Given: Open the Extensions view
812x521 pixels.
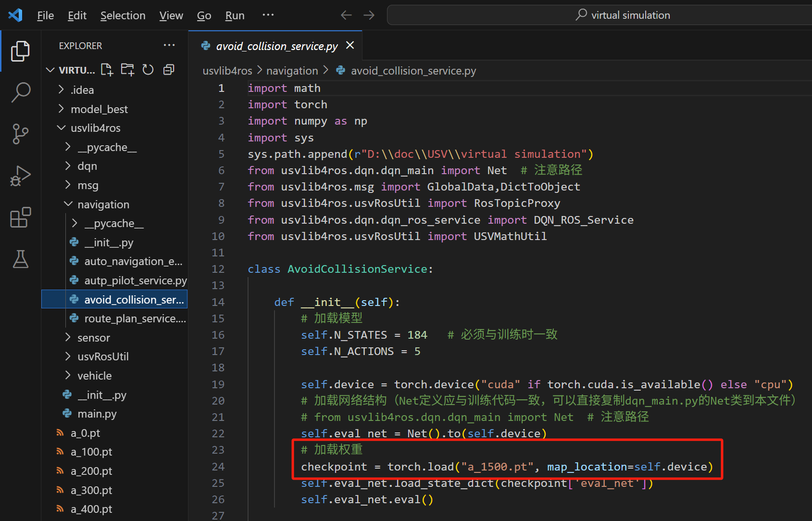Looking at the screenshot, I should 20,217.
